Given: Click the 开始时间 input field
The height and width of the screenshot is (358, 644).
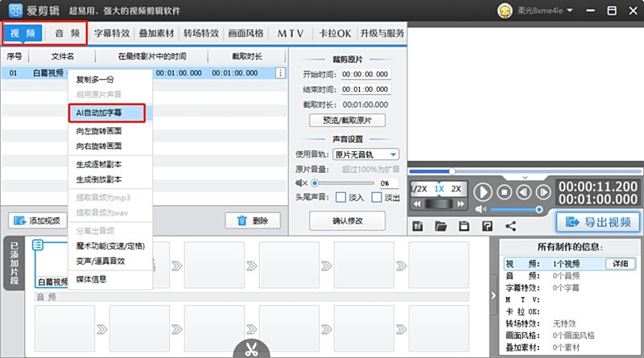Looking at the screenshot, I should tap(365, 74).
